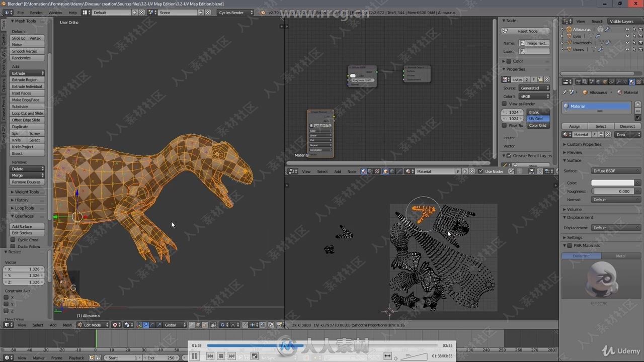
Task: Toggle Allosaurus visibility eye in outliner
Action: (627, 29)
